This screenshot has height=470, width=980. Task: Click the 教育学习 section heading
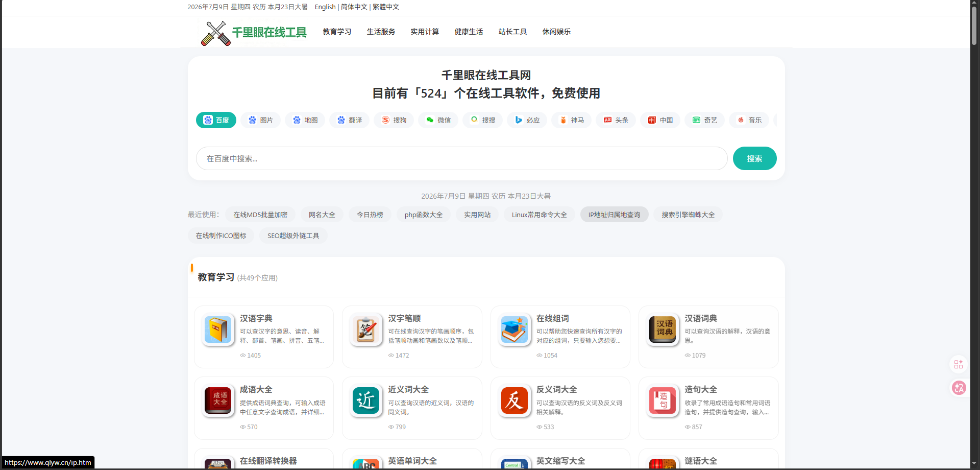click(216, 277)
